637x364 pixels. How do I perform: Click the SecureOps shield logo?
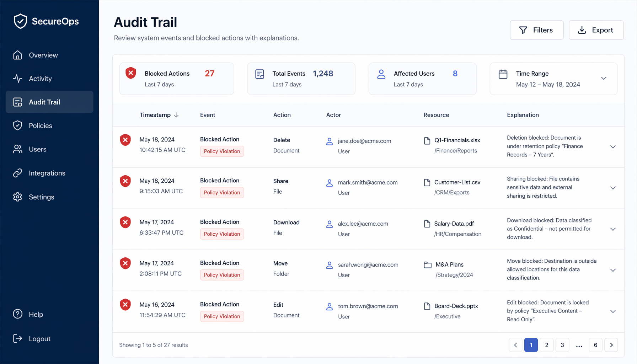tap(20, 21)
